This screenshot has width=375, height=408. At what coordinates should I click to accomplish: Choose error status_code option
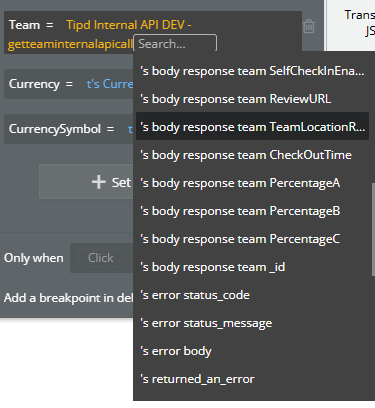point(252,295)
